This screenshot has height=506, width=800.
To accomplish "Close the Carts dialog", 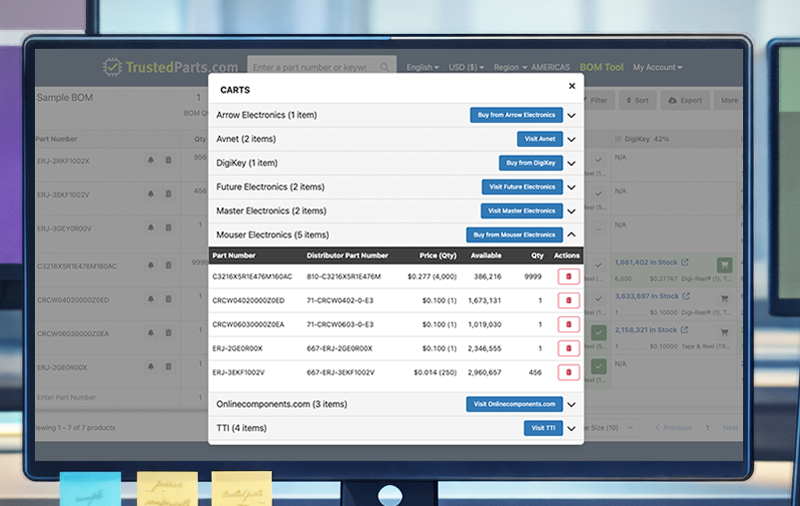I will 572,86.
